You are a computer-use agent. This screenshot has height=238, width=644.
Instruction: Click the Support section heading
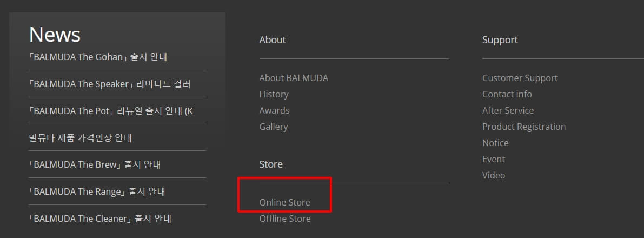(x=500, y=40)
